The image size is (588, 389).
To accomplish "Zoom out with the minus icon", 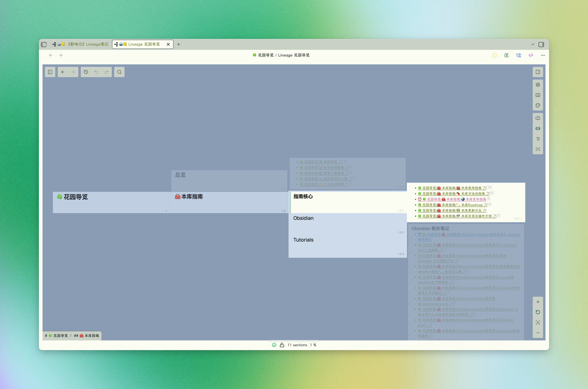I will pos(538,333).
